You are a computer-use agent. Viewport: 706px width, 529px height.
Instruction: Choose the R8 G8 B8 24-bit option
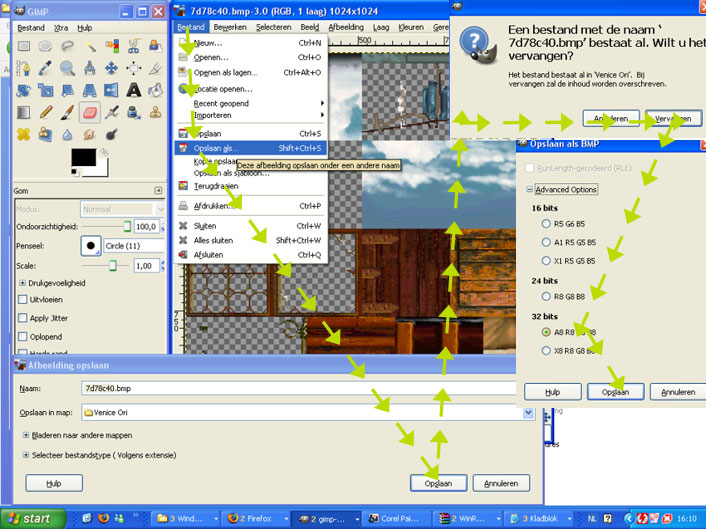pos(546,296)
